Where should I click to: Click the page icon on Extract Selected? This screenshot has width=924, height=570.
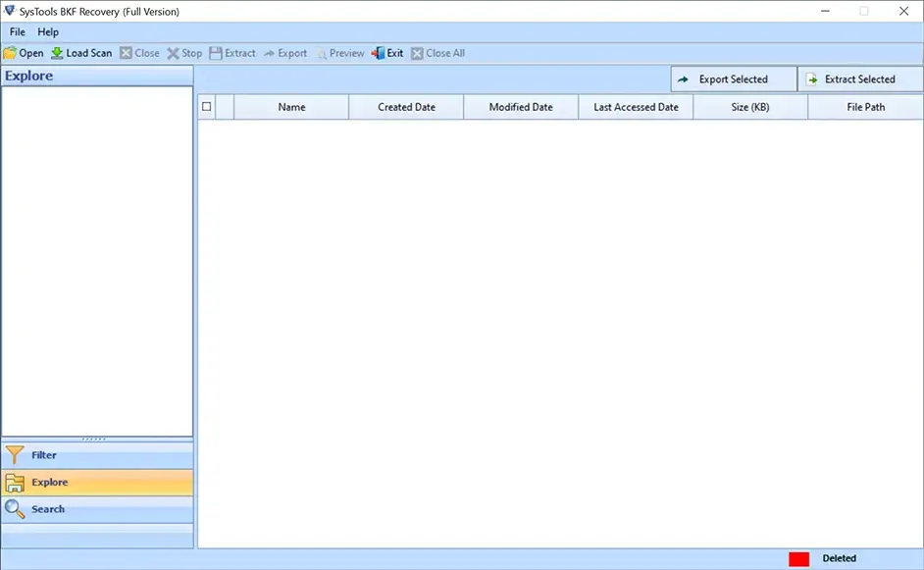pyautogui.click(x=812, y=79)
